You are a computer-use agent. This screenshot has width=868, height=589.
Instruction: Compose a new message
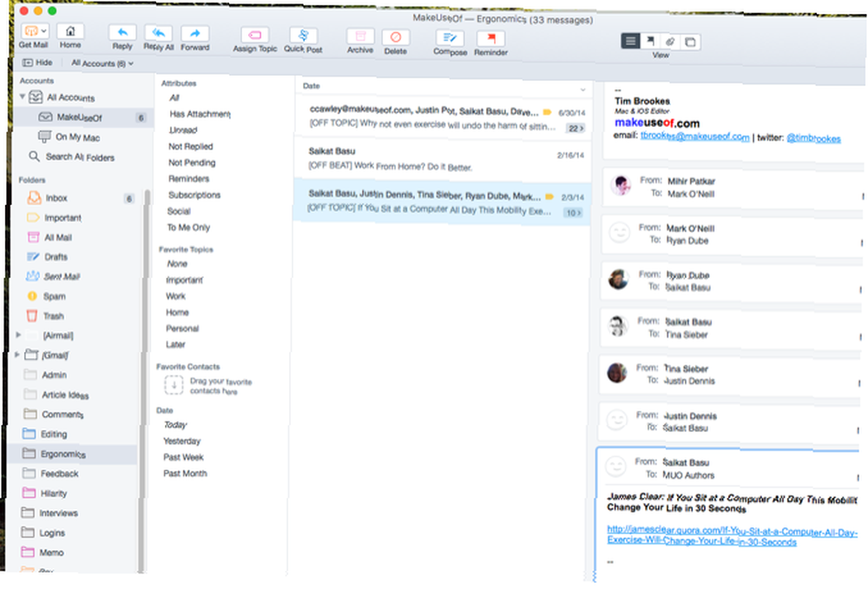(x=450, y=37)
